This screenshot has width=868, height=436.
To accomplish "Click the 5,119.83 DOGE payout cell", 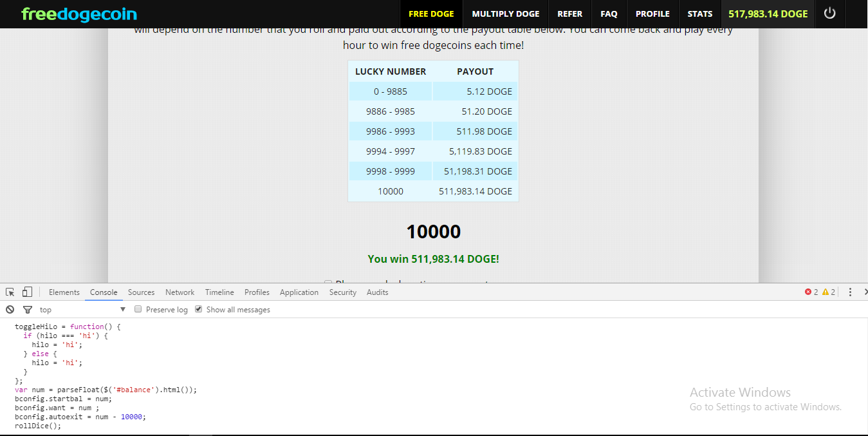I will click(x=475, y=151).
